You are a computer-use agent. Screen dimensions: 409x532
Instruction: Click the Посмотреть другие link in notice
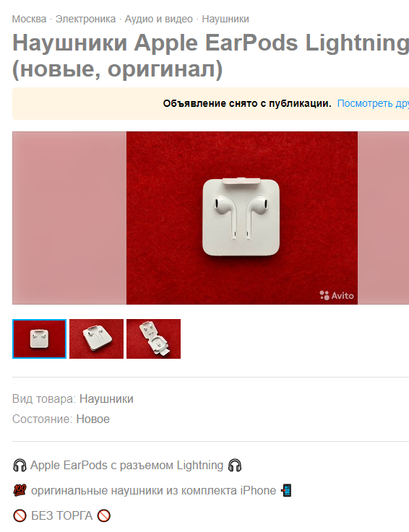(373, 103)
